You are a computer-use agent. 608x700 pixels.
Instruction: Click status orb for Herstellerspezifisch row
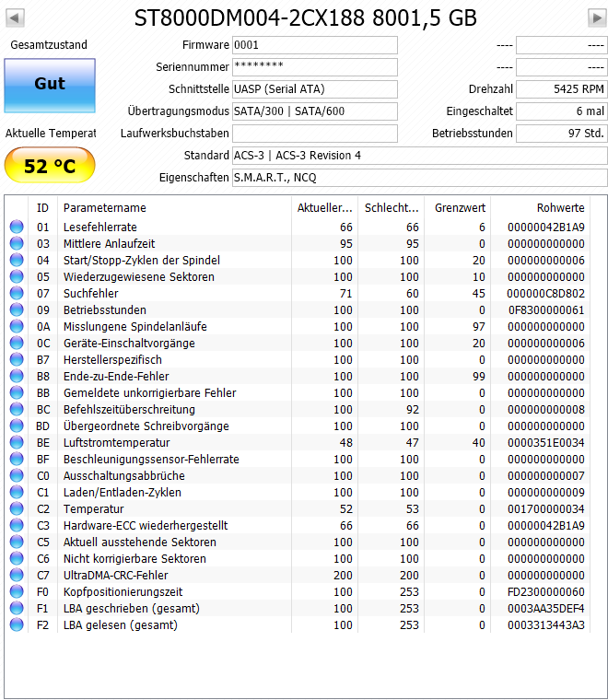(17, 359)
